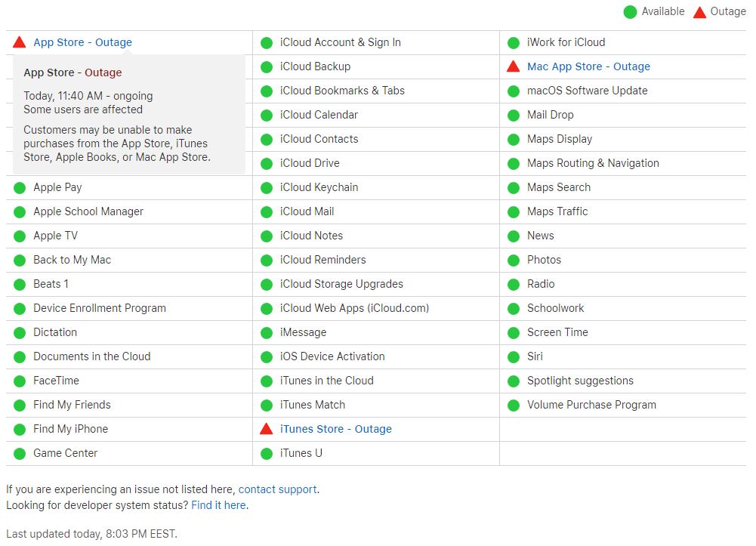Click the green dot beside Screen Time
This screenshot has width=756, height=546.
(x=514, y=333)
